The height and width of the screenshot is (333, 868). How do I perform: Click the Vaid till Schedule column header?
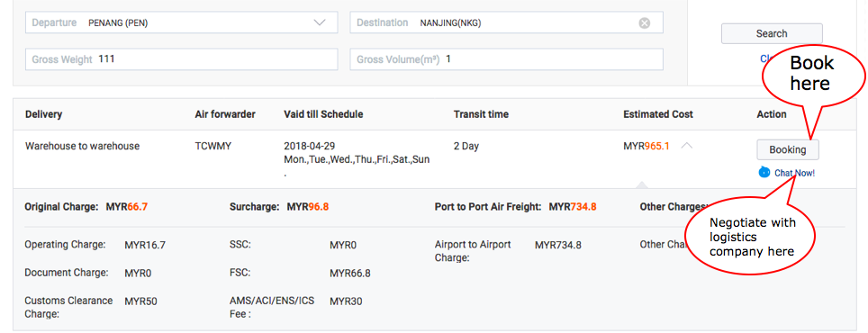323,114
